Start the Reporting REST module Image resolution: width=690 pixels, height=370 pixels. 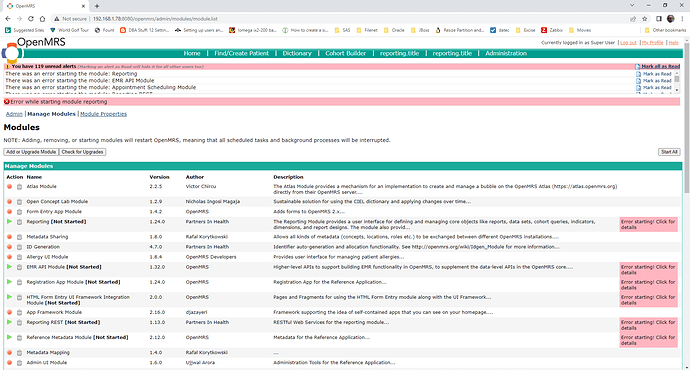pyautogui.click(x=9, y=322)
